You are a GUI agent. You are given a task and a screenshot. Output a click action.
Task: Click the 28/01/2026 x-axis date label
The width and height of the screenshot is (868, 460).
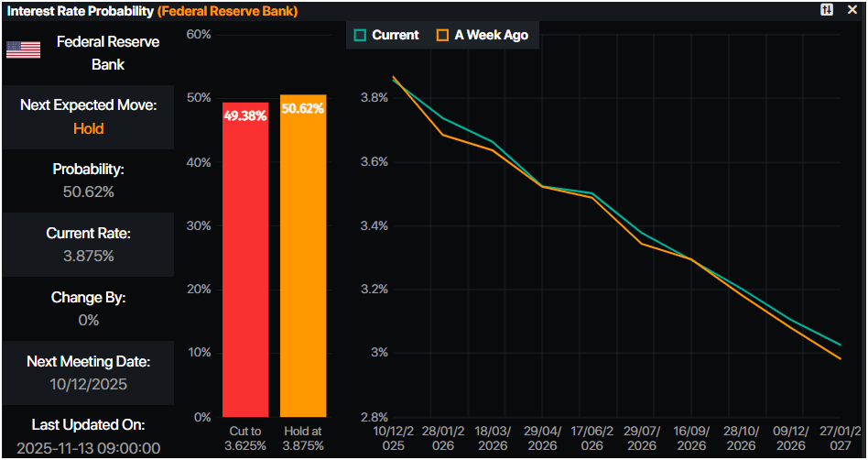tap(442, 438)
